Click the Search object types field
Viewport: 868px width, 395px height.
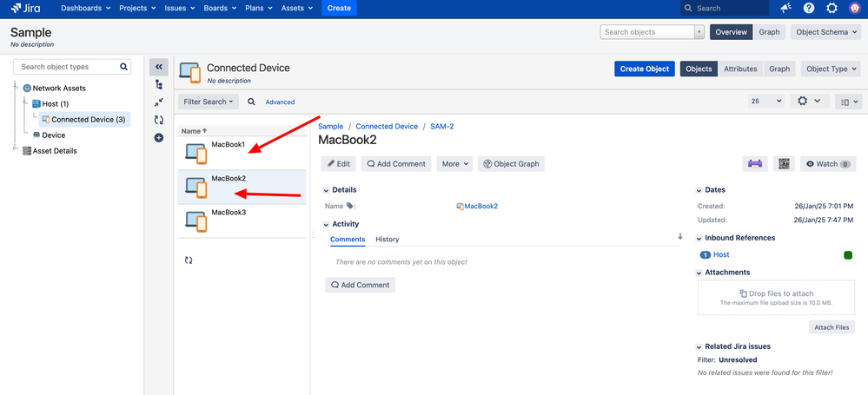(x=72, y=67)
